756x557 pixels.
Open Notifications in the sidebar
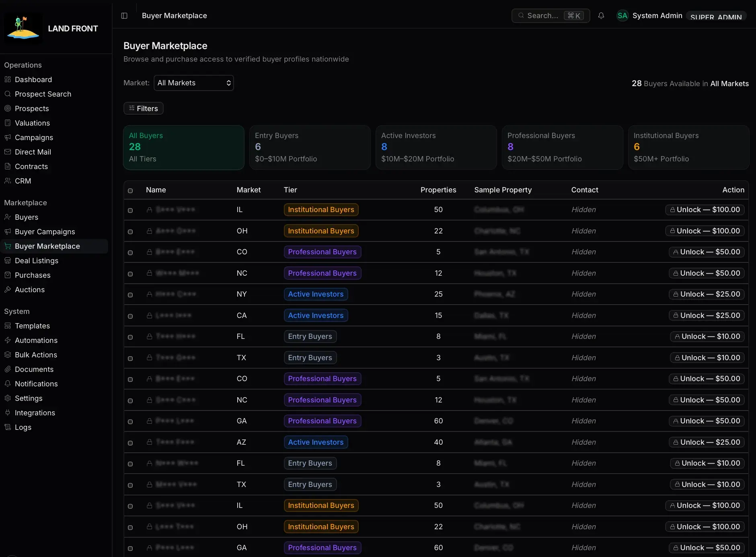36,384
